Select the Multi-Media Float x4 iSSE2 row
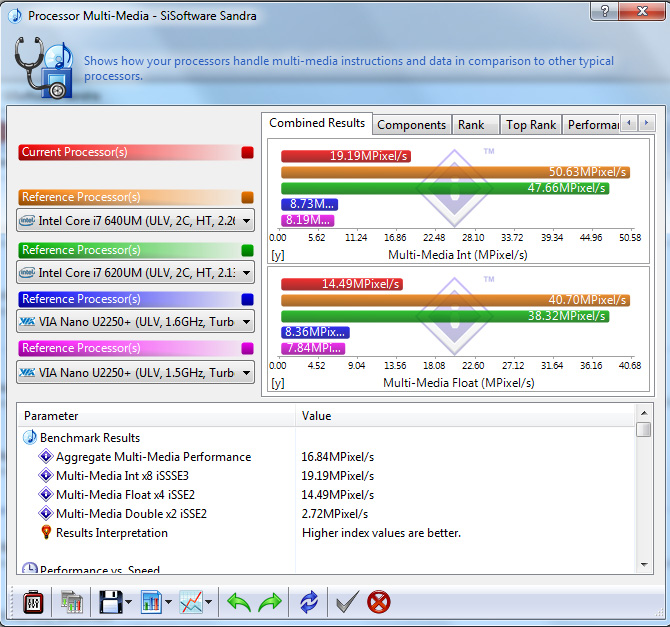Image resolution: width=670 pixels, height=627 pixels. (x=326, y=495)
